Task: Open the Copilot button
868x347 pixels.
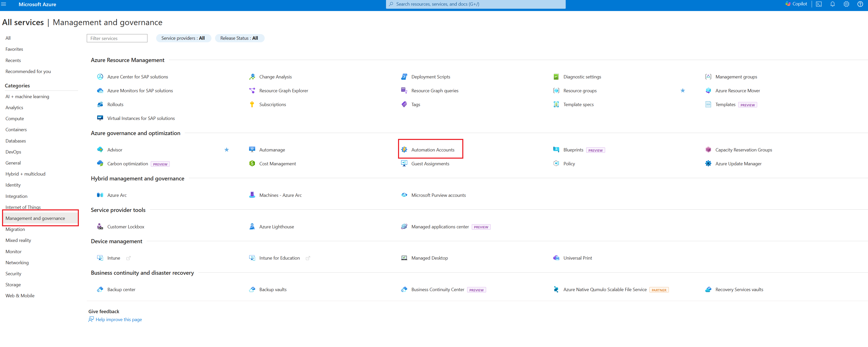Action: pyautogui.click(x=796, y=4)
